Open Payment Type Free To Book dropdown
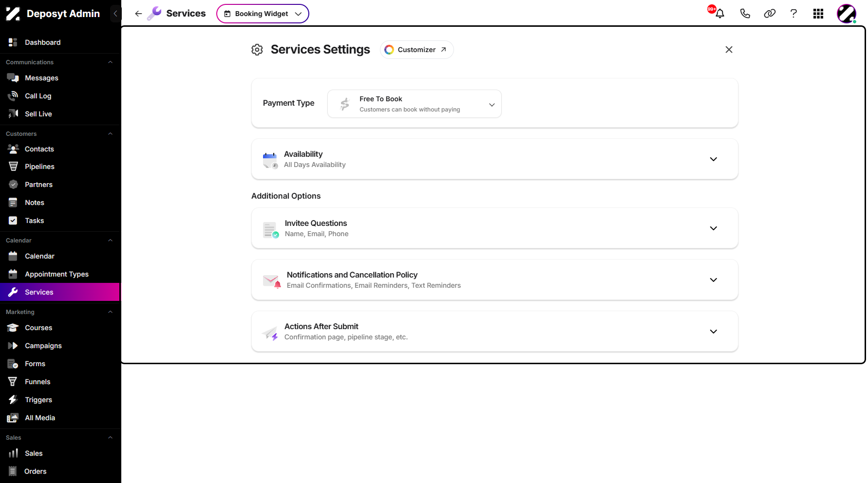 point(415,104)
